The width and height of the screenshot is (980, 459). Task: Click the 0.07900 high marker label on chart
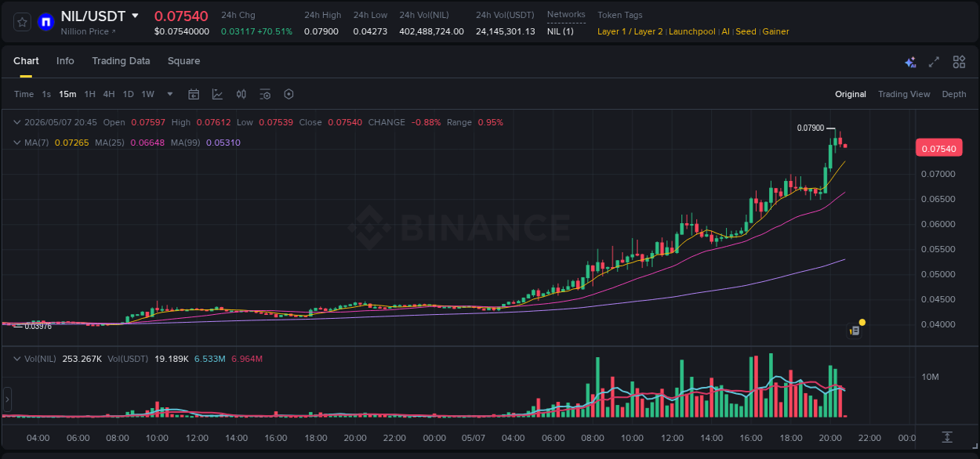coord(811,128)
